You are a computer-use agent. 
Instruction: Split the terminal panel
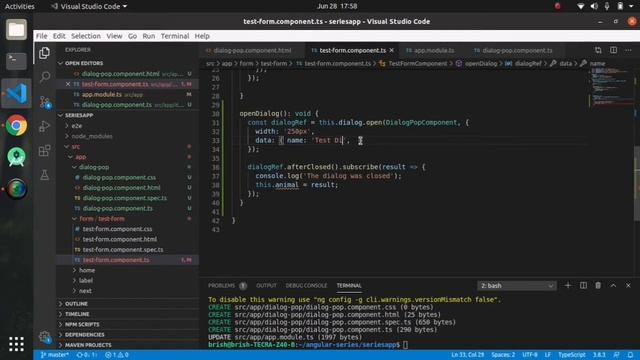[583, 285]
